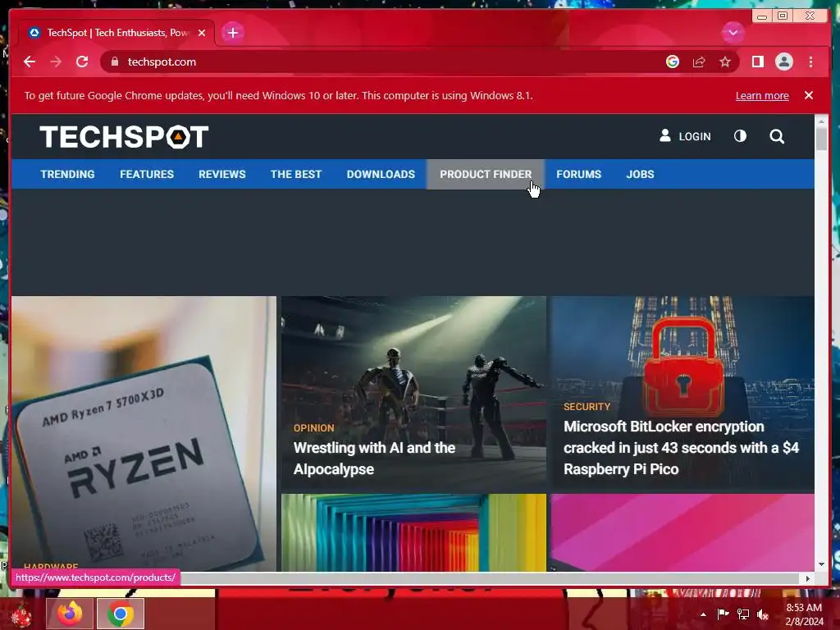Click Chrome icon in the taskbar

pyautogui.click(x=121, y=614)
